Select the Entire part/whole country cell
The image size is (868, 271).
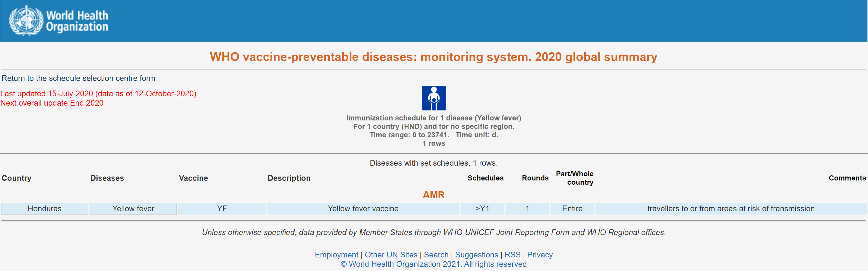click(572, 209)
